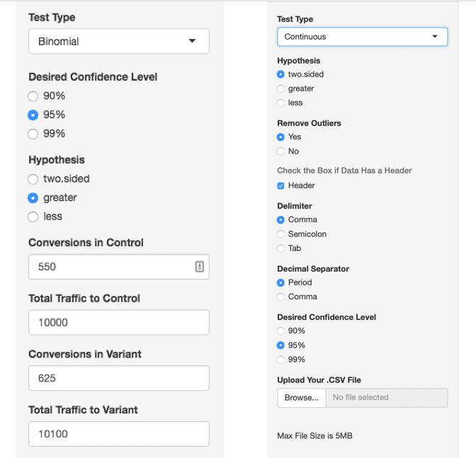Choose two.sided hypothesis in the left panel

(33, 179)
